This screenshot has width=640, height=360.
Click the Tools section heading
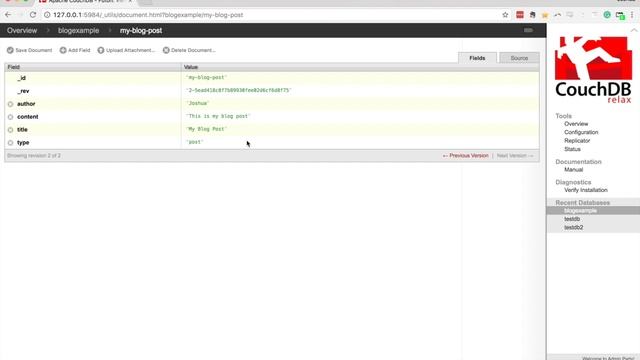(563, 116)
